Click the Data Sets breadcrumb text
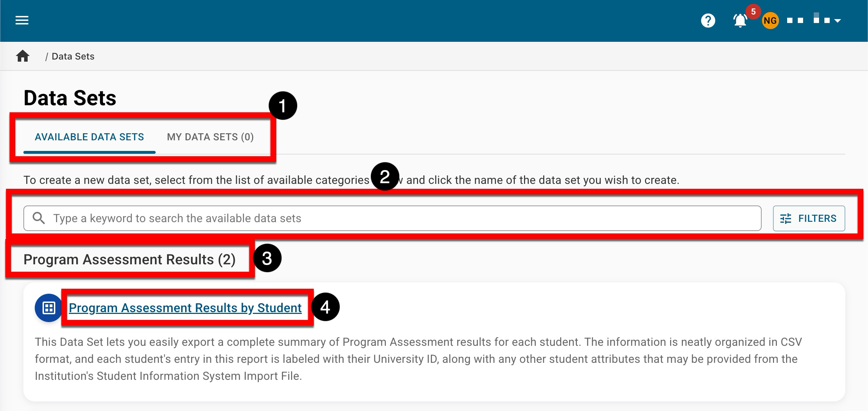This screenshot has width=868, height=411. [73, 56]
